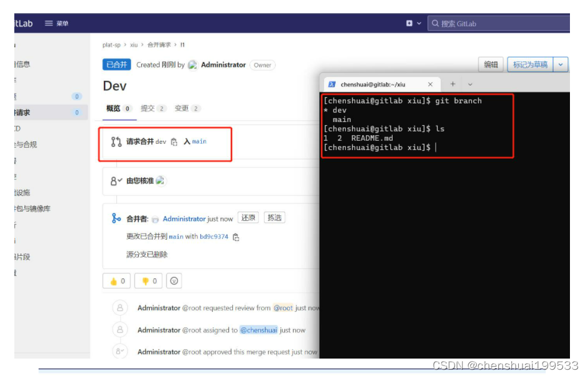
Task: Open project information sidebar item
Action: pyautogui.click(x=22, y=64)
